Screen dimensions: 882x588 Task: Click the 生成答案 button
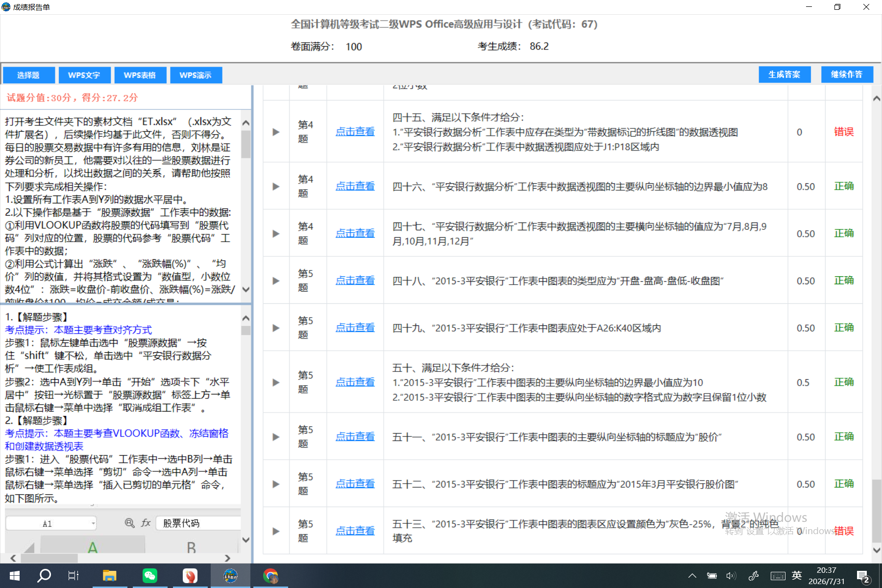coord(784,74)
